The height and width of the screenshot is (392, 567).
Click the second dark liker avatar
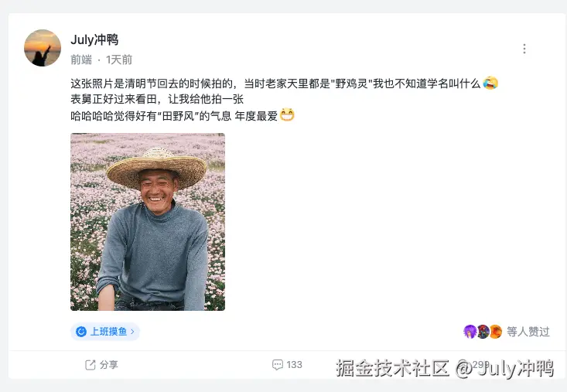pos(483,332)
